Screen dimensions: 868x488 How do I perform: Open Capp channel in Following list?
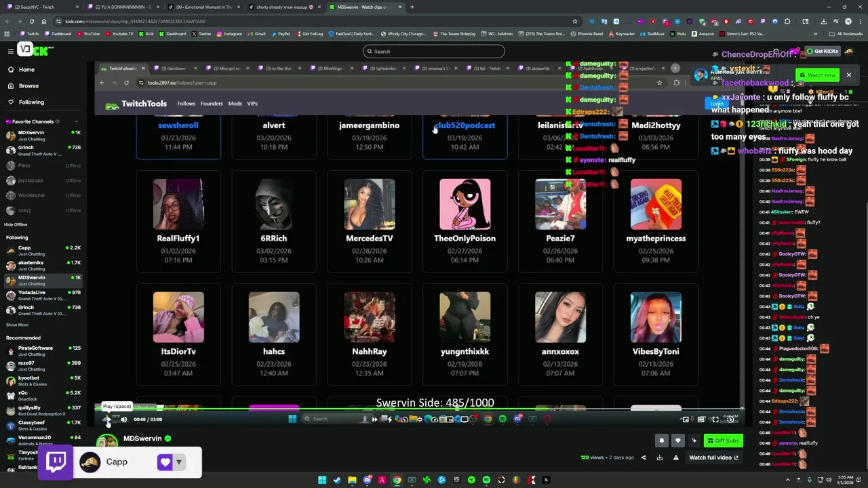pyautogui.click(x=42, y=251)
